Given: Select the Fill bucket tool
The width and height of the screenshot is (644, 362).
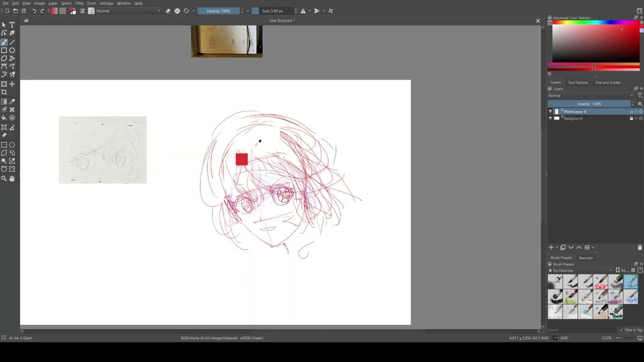Looking at the screenshot, I should (4, 118).
